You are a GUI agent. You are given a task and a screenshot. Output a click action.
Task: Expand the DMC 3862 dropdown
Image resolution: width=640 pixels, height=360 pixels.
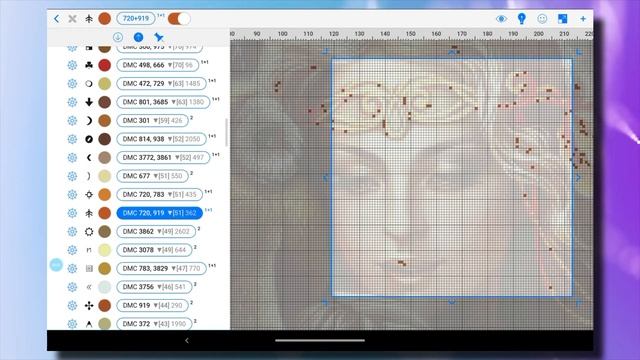coord(156,231)
